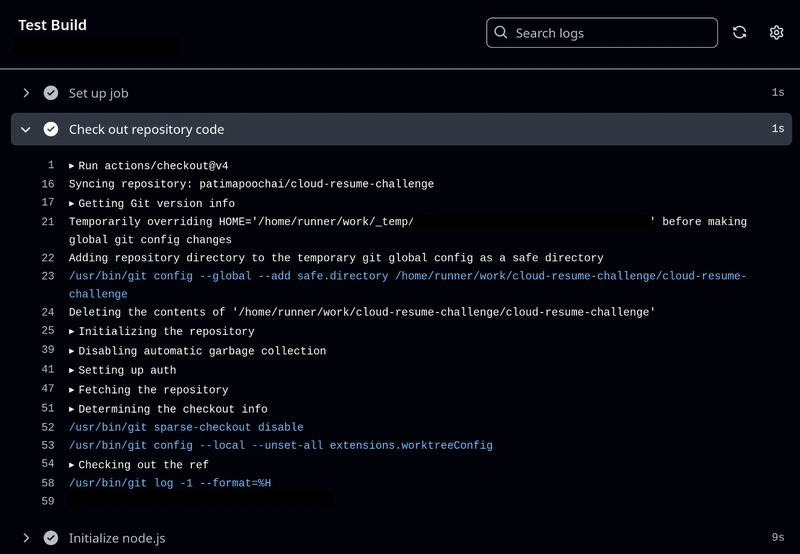Open the log settings gear icon
The width and height of the screenshot is (800, 554).
(x=776, y=33)
